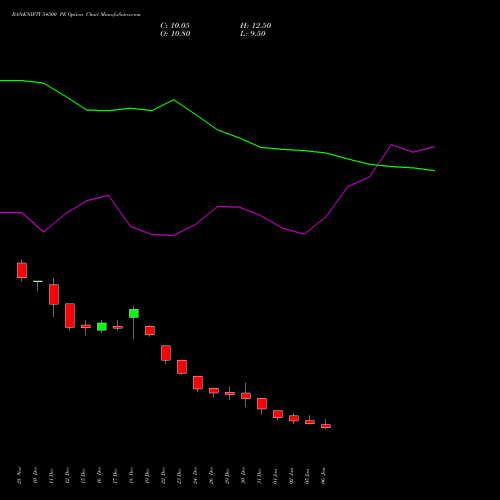Click where green and purple lines cross
The image size is (500, 500).
[x=377, y=165]
